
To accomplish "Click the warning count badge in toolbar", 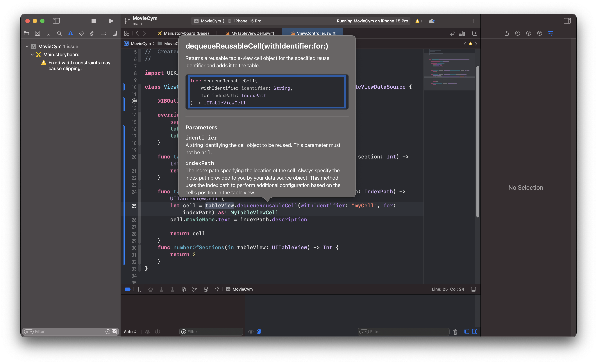I will (419, 21).
